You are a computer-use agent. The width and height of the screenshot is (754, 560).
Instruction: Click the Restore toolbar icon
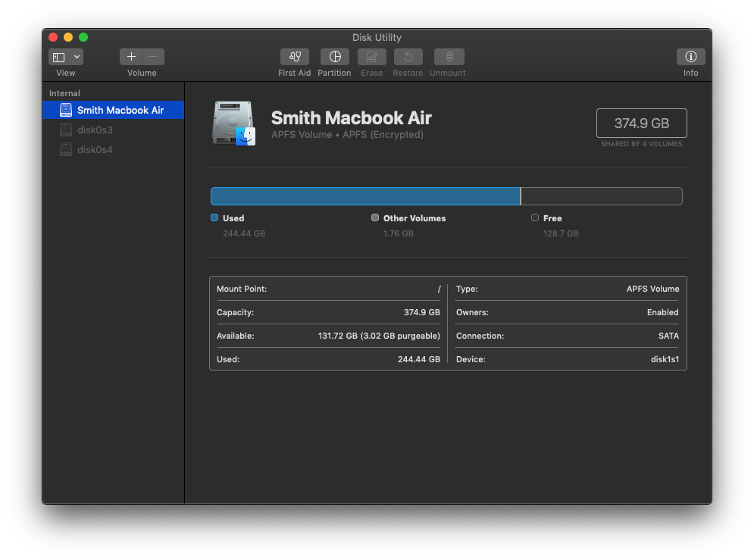(408, 57)
